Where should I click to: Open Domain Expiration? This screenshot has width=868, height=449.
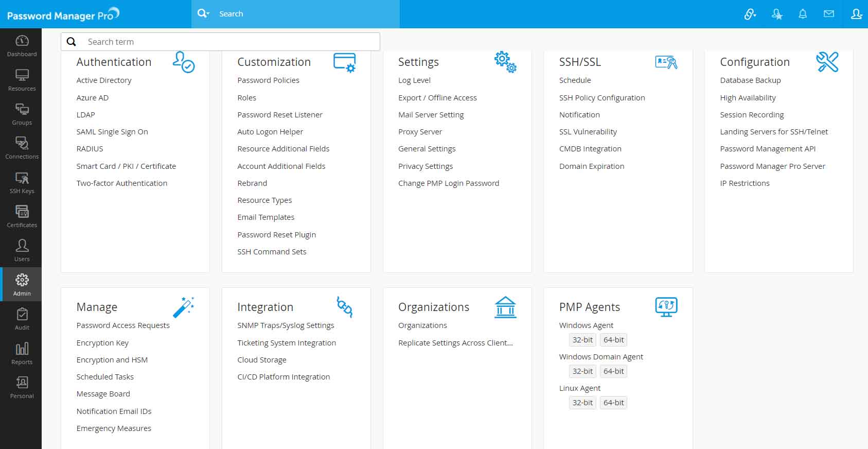(x=592, y=166)
